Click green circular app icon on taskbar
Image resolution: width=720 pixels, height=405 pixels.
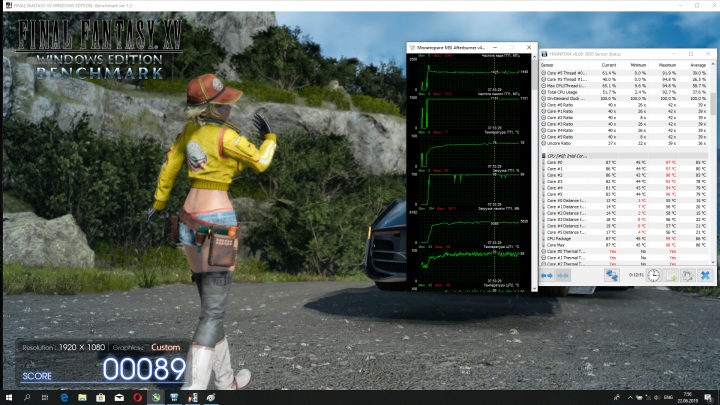pos(156,398)
